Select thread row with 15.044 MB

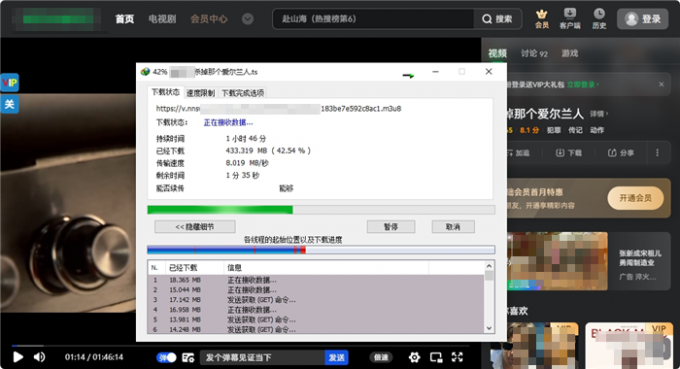(x=316, y=290)
